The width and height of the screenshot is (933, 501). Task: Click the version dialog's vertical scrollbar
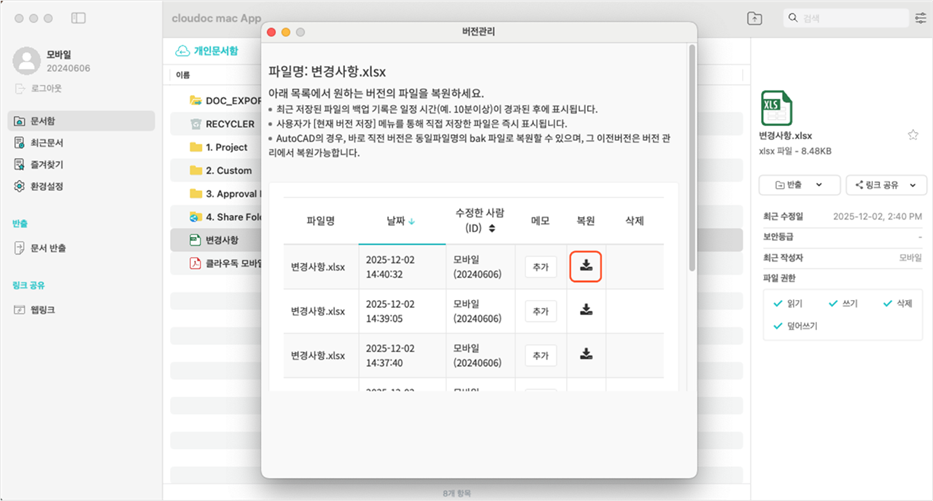692,150
